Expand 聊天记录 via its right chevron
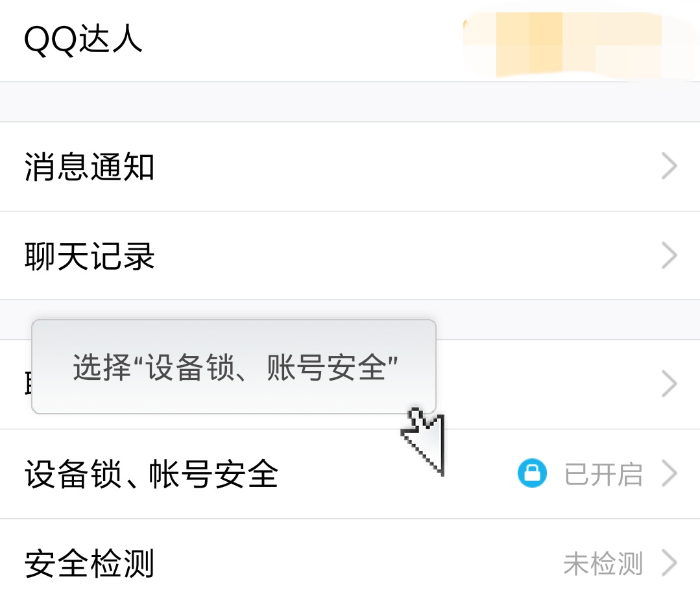 (x=670, y=255)
